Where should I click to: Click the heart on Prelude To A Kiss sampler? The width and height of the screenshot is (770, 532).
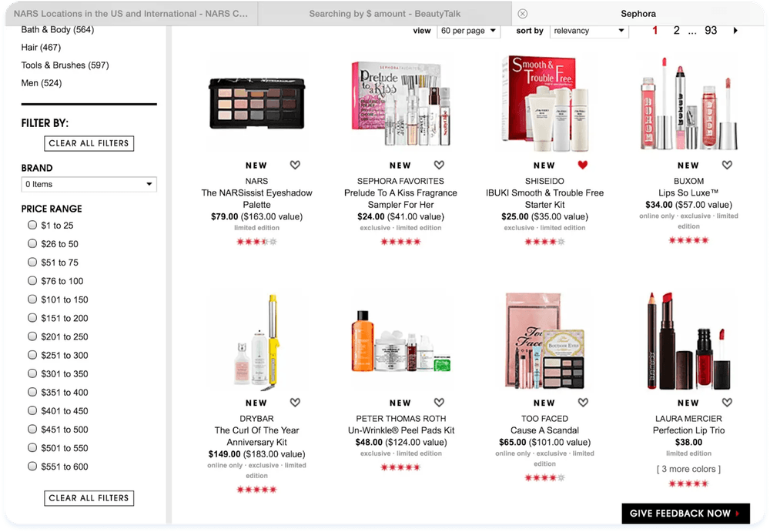[439, 165]
